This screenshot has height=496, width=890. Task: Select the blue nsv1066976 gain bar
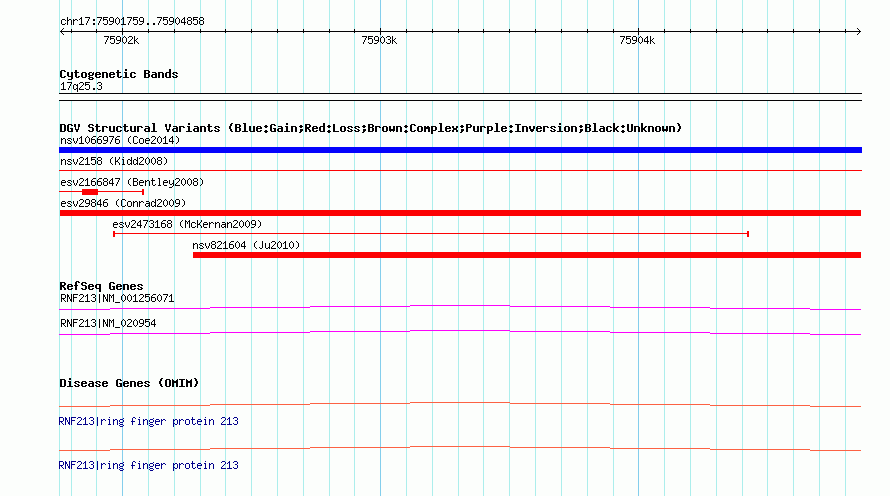(460, 150)
